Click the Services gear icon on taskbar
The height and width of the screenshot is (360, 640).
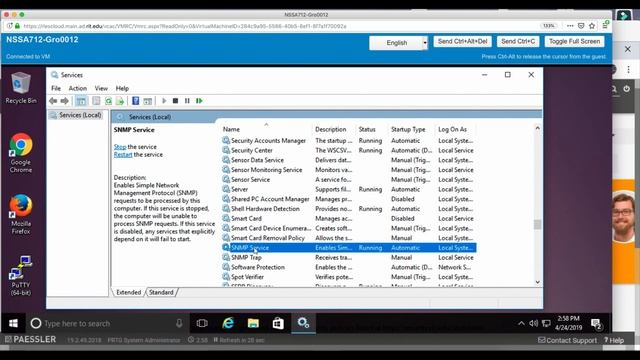pos(303,323)
